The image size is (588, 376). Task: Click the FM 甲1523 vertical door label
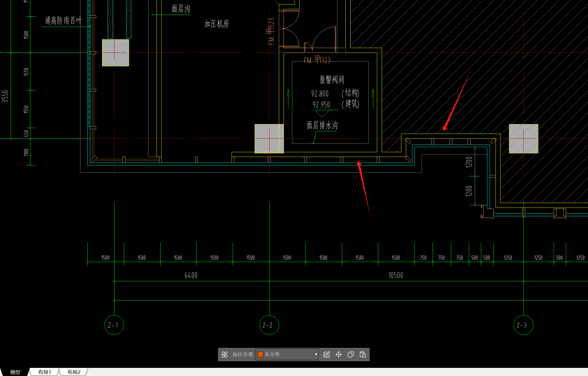271,31
